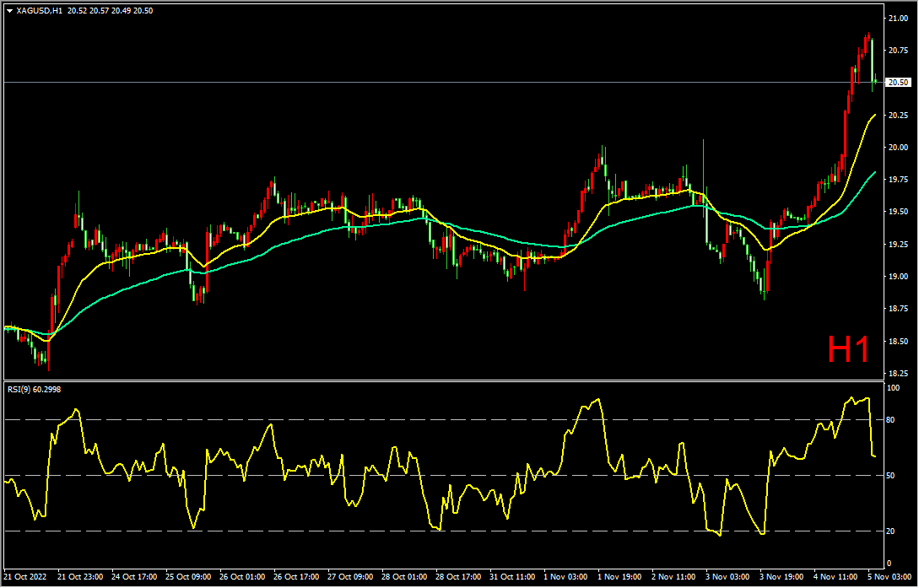This screenshot has width=919, height=588.
Task: Click the 20.00 price scale label
Action: coord(899,147)
